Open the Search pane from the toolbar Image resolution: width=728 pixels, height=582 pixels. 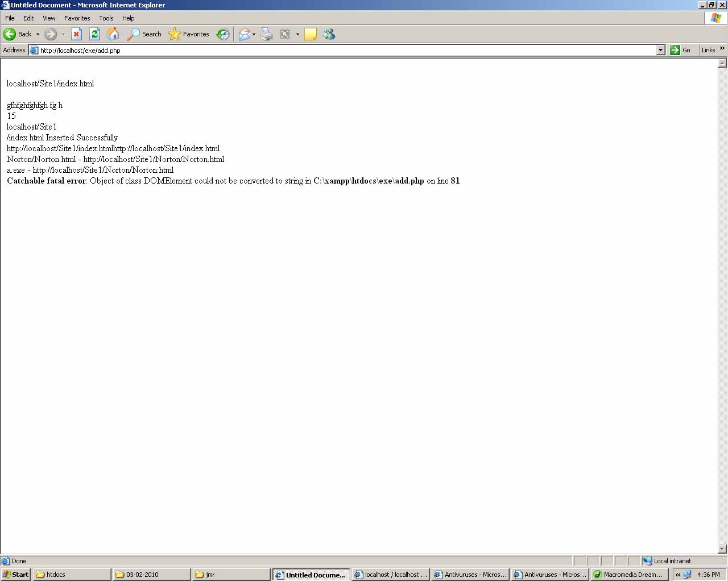144,34
